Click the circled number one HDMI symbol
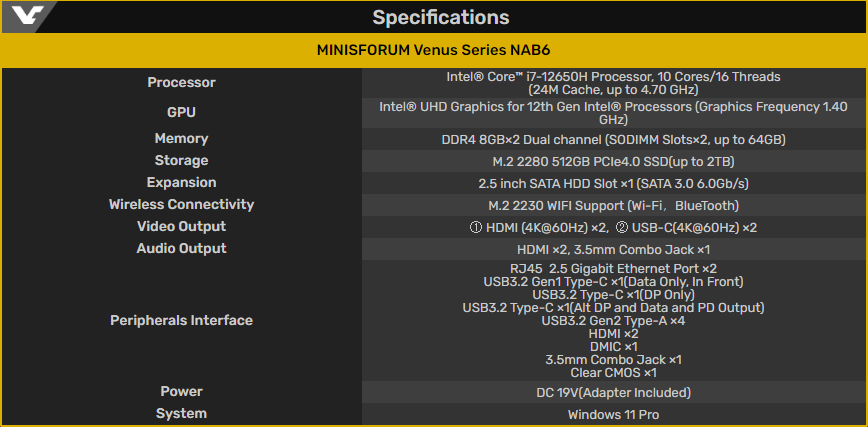Image resolution: width=868 pixels, height=427 pixels. coord(476,228)
